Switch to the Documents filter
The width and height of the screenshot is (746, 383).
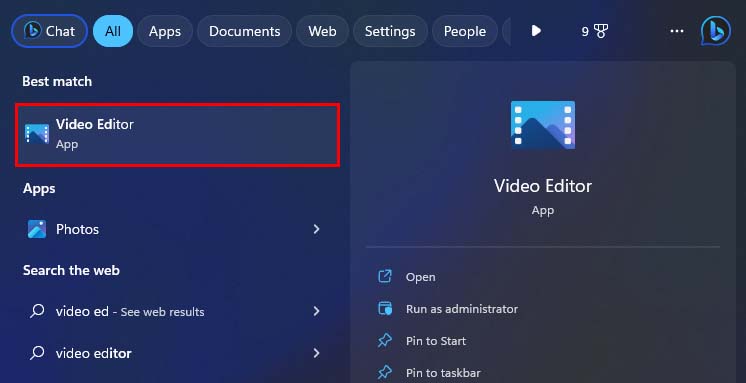pyautogui.click(x=245, y=31)
